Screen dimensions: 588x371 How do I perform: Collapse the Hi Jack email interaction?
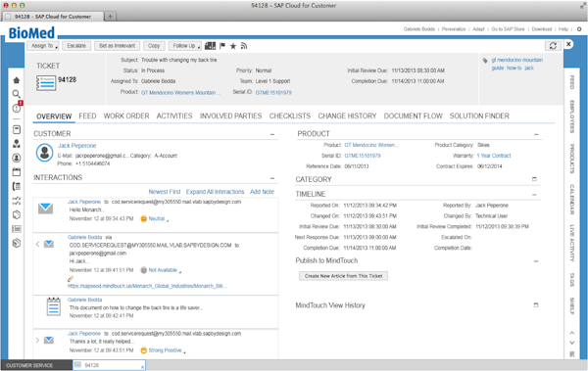37,245
